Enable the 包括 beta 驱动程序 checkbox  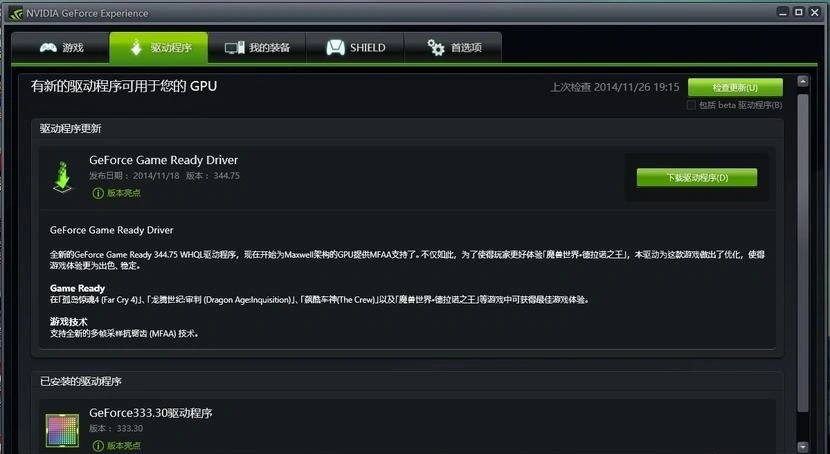click(691, 105)
